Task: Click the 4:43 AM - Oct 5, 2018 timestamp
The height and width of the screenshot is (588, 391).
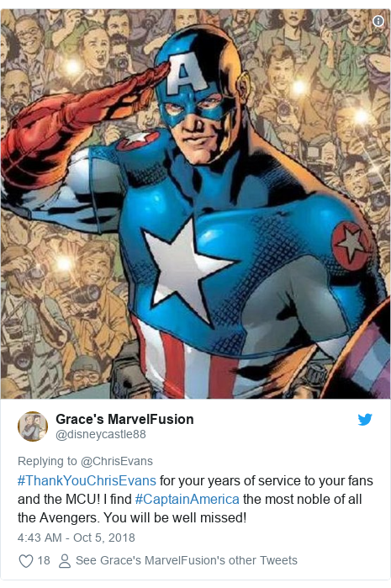Action: point(77,538)
